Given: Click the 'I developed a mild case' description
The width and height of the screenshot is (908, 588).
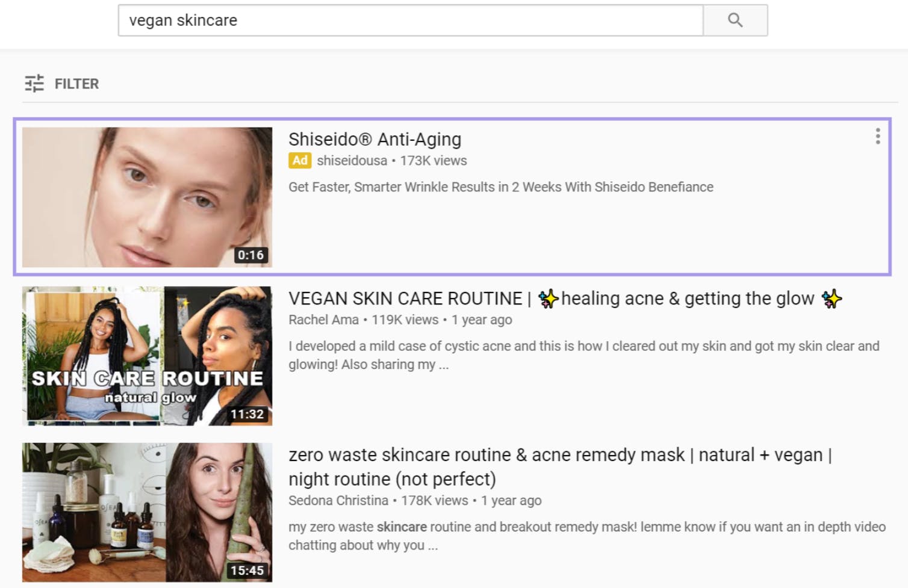Looking at the screenshot, I should pos(584,355).
